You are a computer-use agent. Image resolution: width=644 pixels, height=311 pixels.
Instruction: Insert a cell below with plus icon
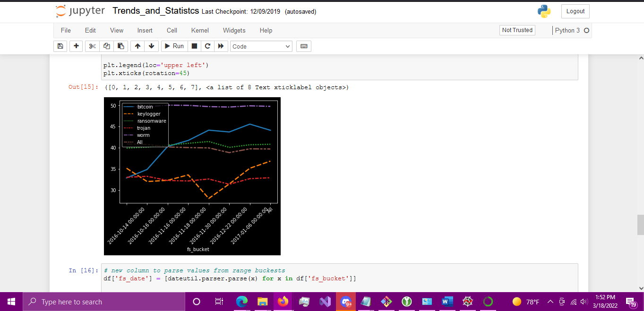coord(76,46)
